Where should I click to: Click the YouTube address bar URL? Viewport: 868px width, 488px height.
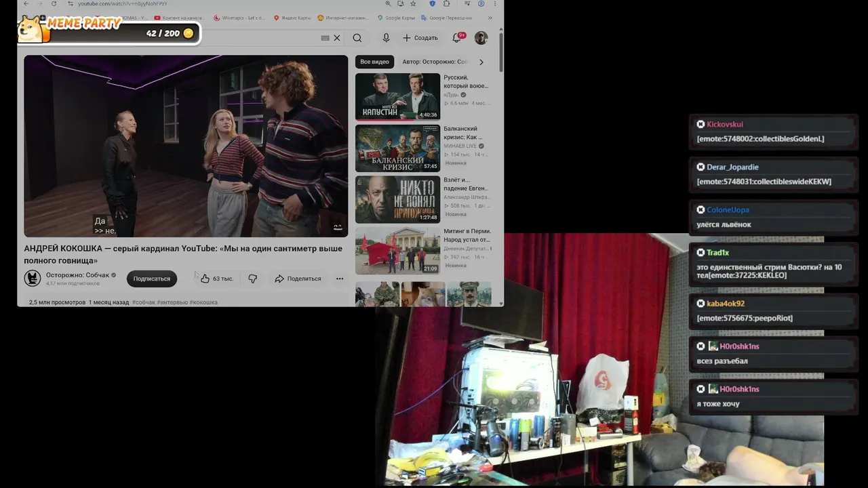point(122,4)
